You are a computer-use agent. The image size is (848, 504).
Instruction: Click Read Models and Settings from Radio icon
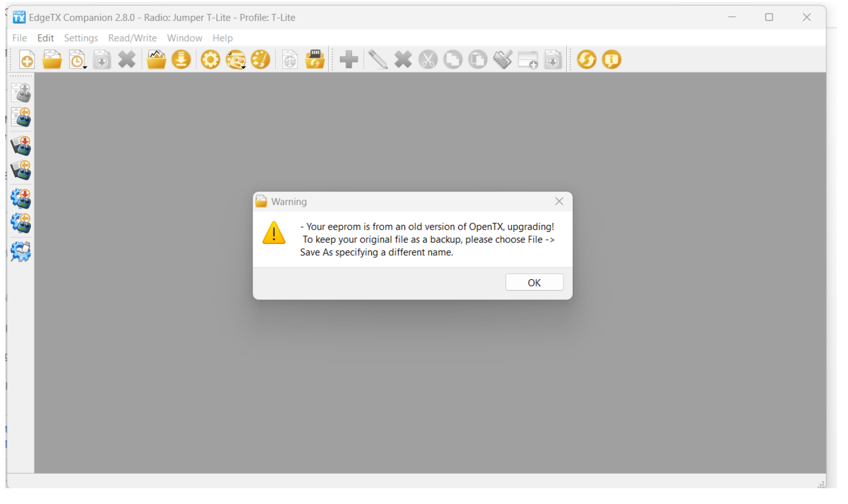click(x=21, y=117)
